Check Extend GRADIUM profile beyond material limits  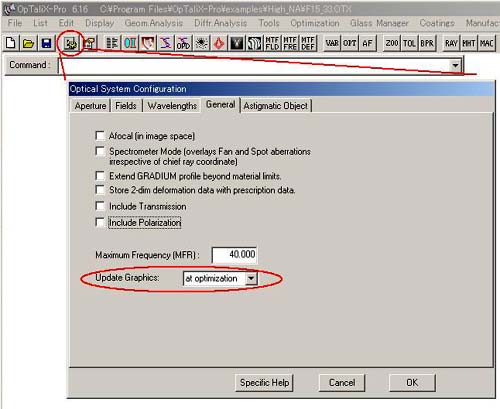[100, 175]
